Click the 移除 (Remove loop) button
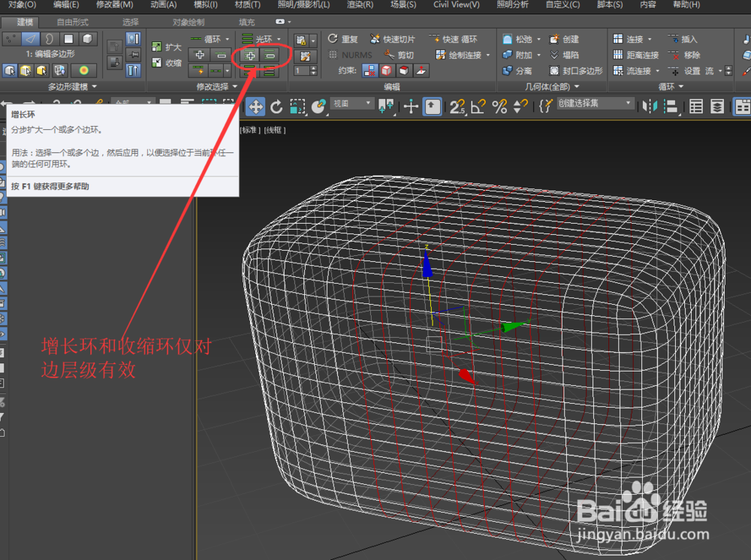Screen dimensions: 751x560 click(684, 55)
